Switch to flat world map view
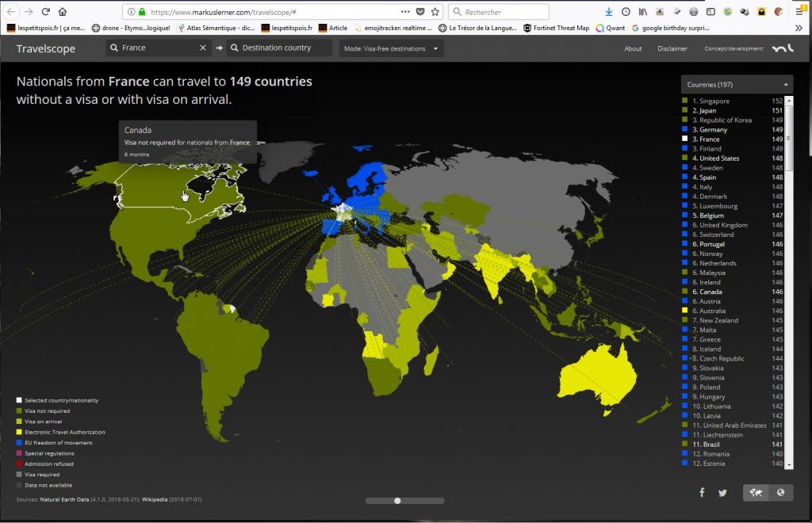 (756, 493)
